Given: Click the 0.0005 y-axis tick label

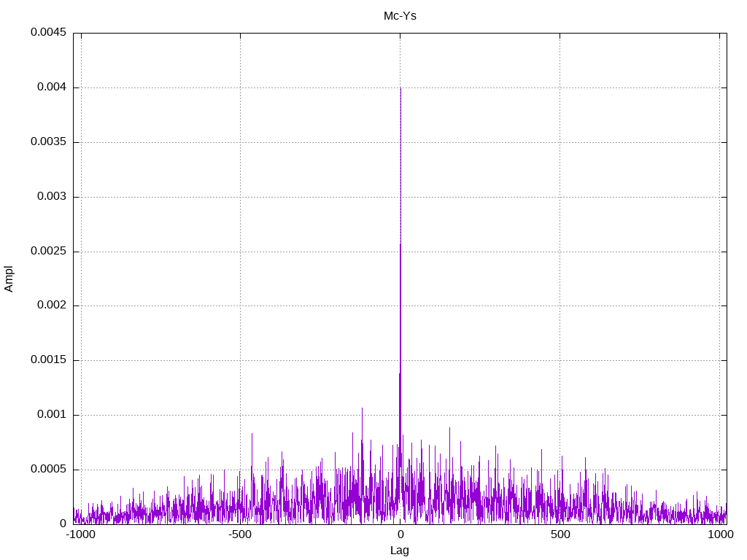Looking at the screenshot, I should coord(48,470).
